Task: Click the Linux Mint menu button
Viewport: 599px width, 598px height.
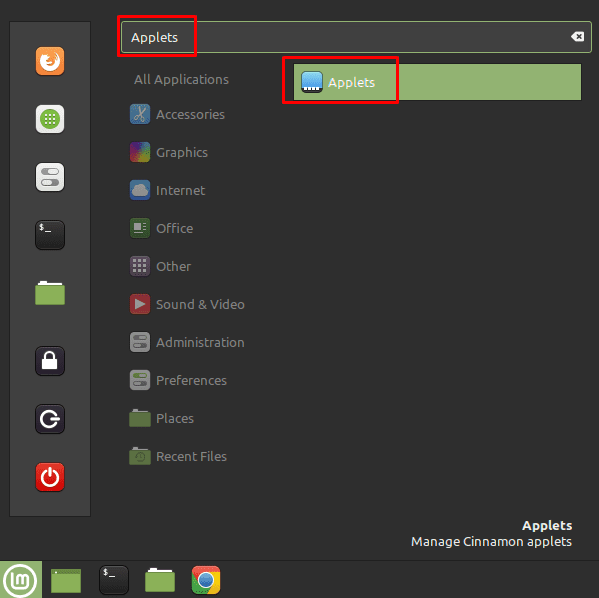Action: click(x=21, y=580)
